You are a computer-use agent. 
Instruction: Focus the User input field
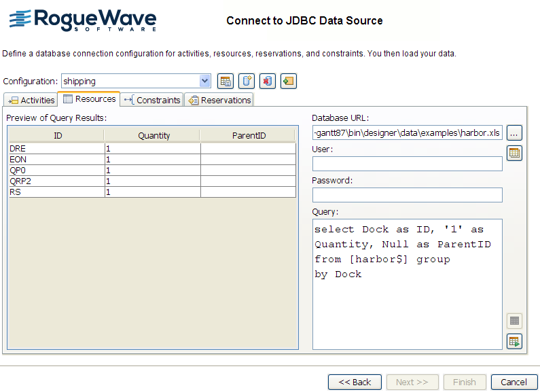pos(407,164)
